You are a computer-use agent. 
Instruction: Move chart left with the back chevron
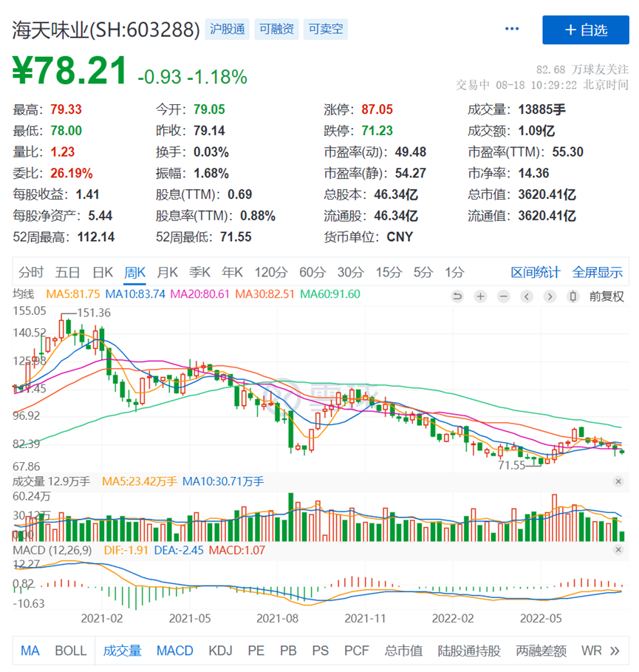click(x=527, y=296)
